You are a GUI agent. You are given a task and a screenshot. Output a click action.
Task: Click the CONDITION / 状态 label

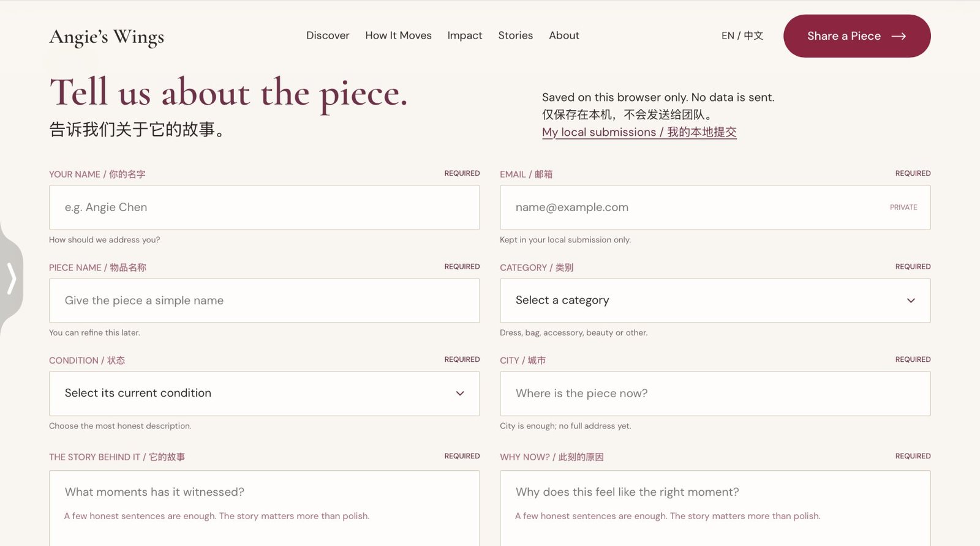pyautogui.click(x=87, y=361)
